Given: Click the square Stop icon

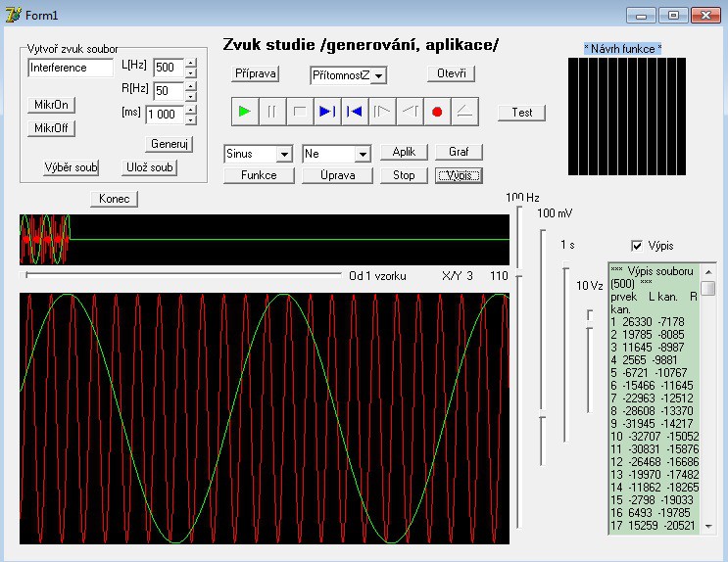Looking at the screenshot, I should (300, 112).
